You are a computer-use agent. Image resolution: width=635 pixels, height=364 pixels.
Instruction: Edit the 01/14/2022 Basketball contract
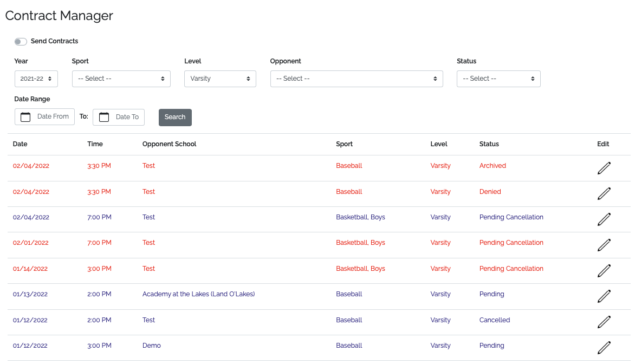pyautogui.click(x=604, y=270)
